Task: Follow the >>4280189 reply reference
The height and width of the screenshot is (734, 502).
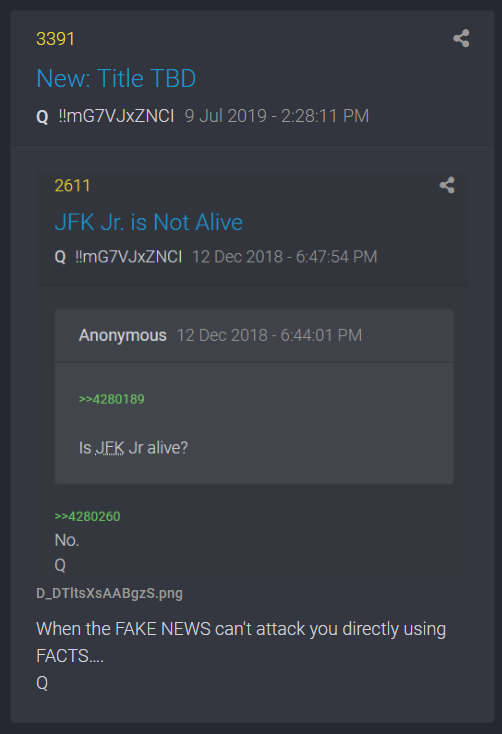Action: [111, 399]
